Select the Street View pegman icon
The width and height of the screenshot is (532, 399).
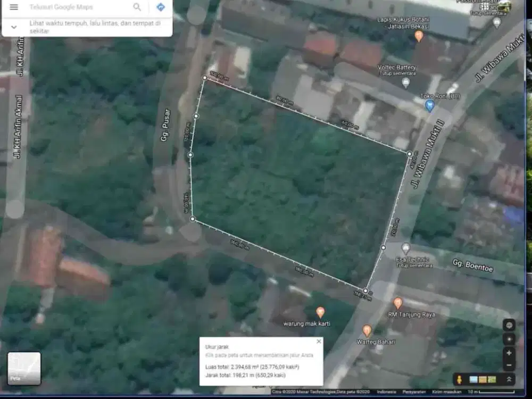click(x=460, y=379)
